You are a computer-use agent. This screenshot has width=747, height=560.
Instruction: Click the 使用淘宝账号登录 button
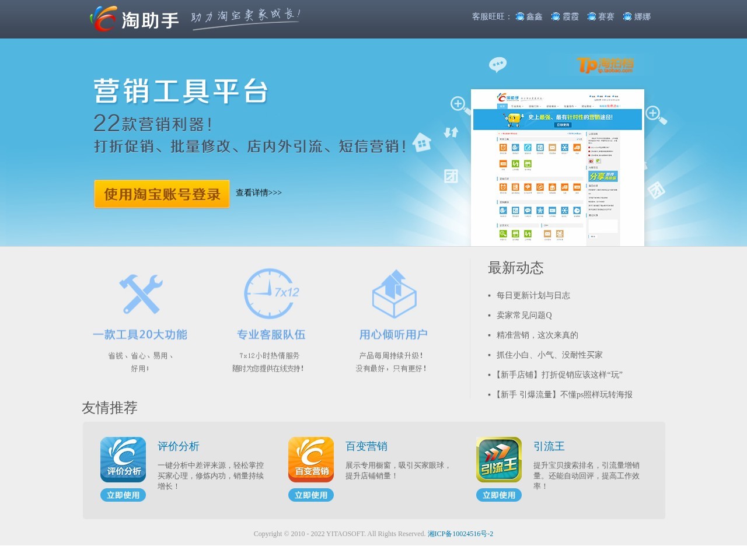point(162,194)
